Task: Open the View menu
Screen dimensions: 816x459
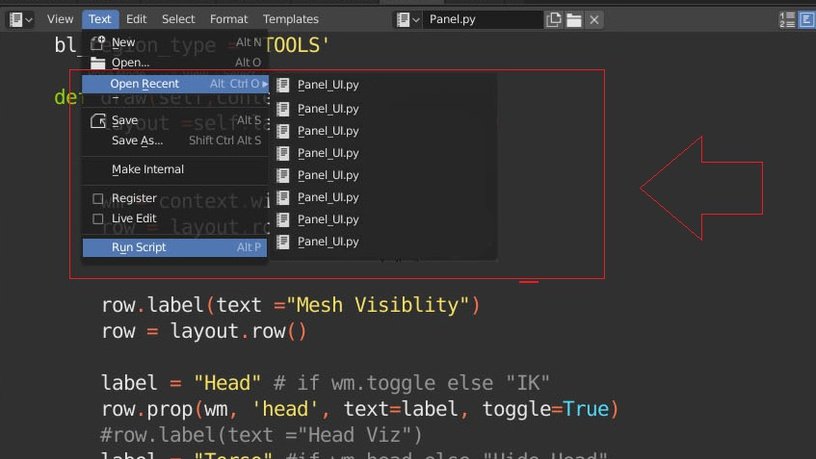Action: click(x=60, y=19)
